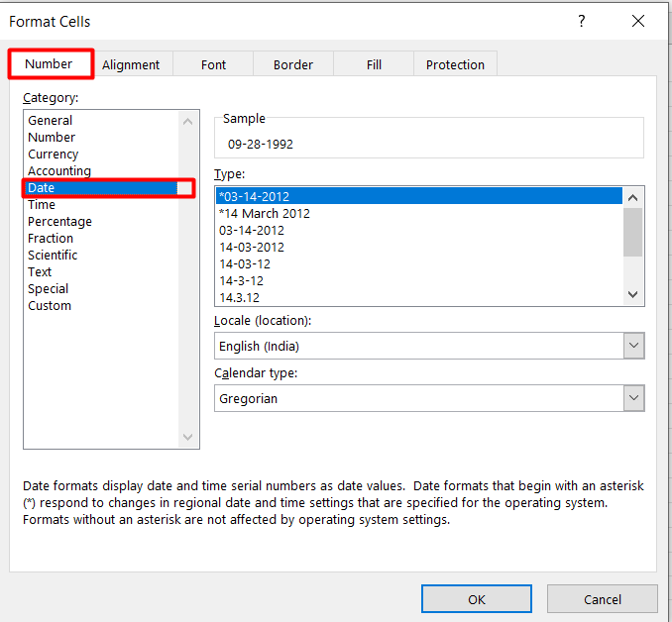Select the Protection tab

(455, 64)
